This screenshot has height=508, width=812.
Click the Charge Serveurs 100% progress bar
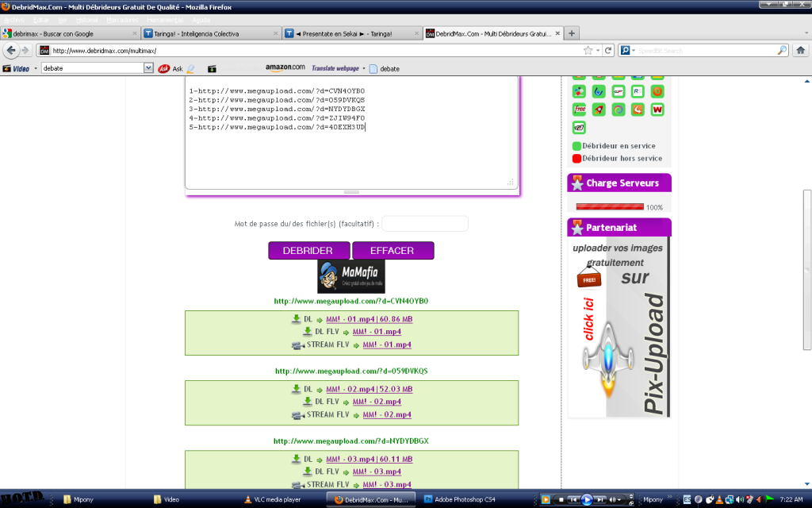click(x=610, y=207)
